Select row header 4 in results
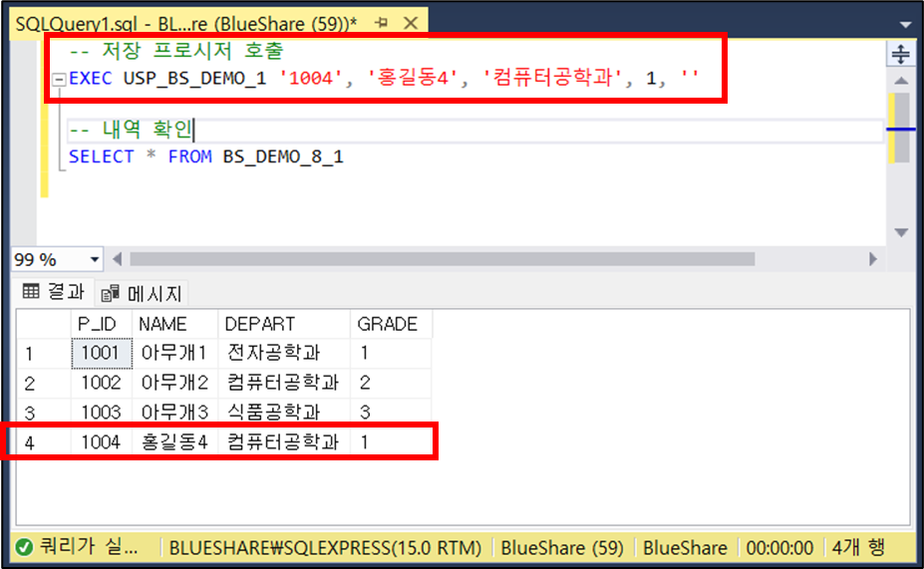Image resolution: width=924 pixels, height=569 pixels. tap(44, 441)
